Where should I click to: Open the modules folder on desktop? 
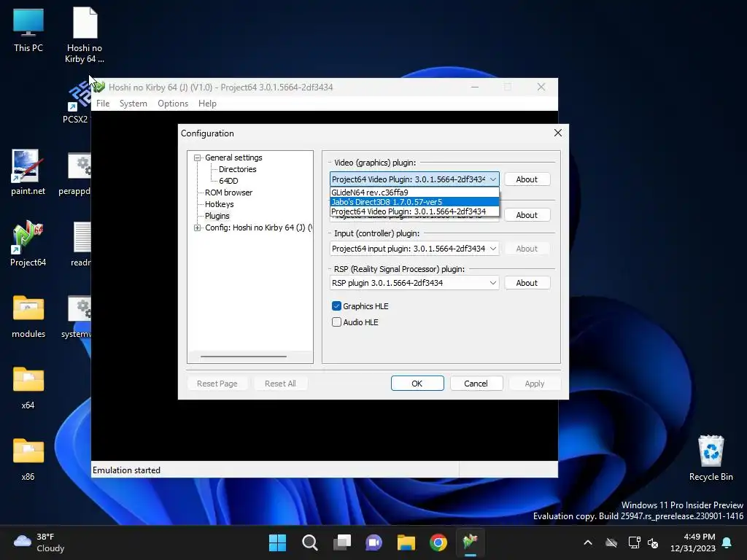(28, 316)
